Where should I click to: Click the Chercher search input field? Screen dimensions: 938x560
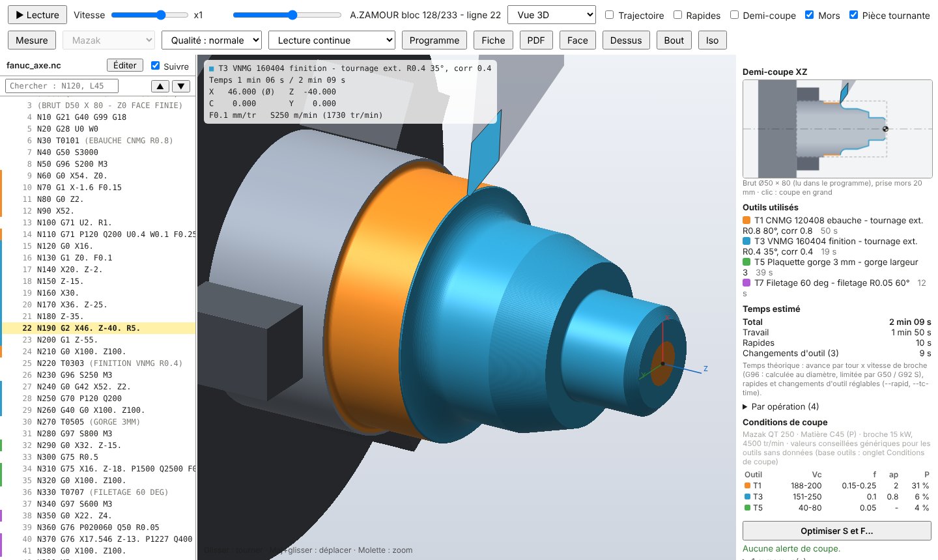point(62,86)
